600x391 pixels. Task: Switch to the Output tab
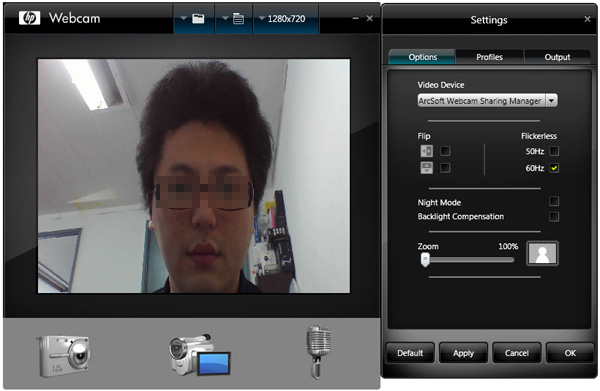click(x=557, y=57)
